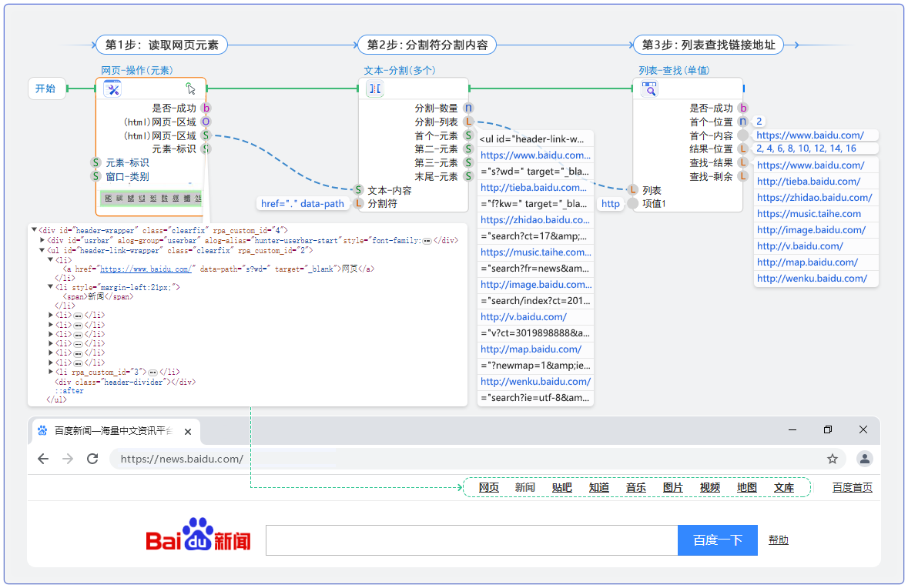This screenshot has height=588, width=908.
Task: Expand the li rpa_custom_id 3 node
Action: pos(51,372)
